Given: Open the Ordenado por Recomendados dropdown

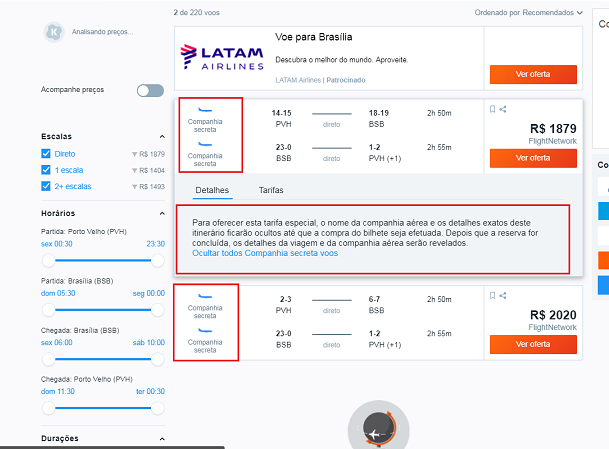Looking at the screenshot, I should pos(529,12).
